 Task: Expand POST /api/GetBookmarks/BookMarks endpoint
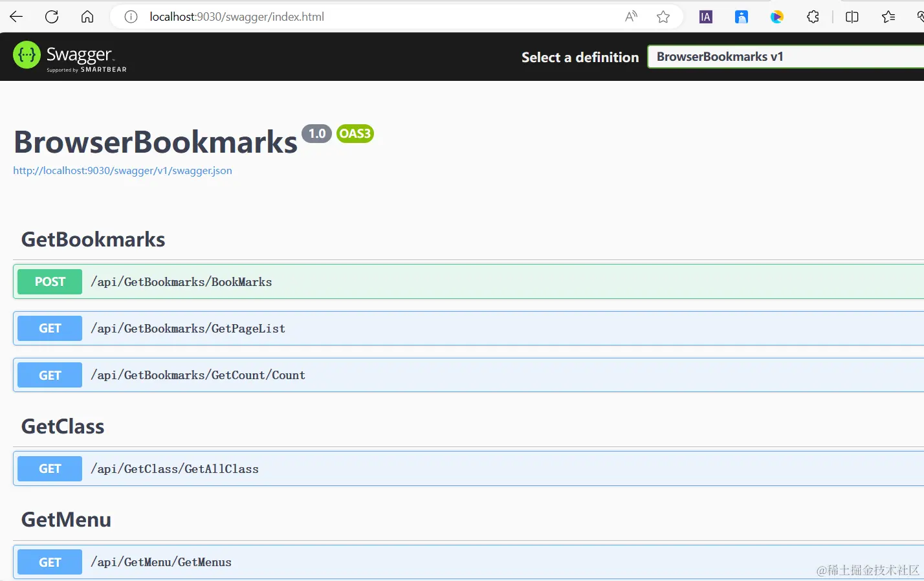(x=468, y=281)
